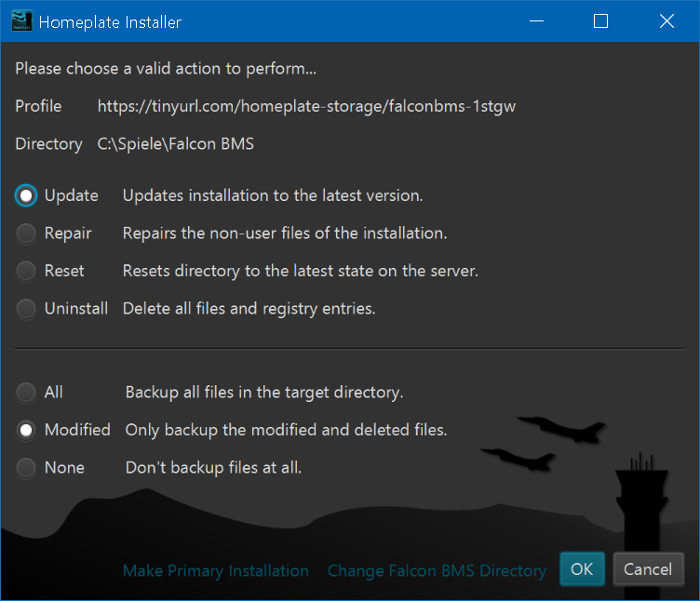700x601 pixels.
Task: Click the Homeplate app icon in title bar
Action: pyautogui.click(x=21, y=21)
